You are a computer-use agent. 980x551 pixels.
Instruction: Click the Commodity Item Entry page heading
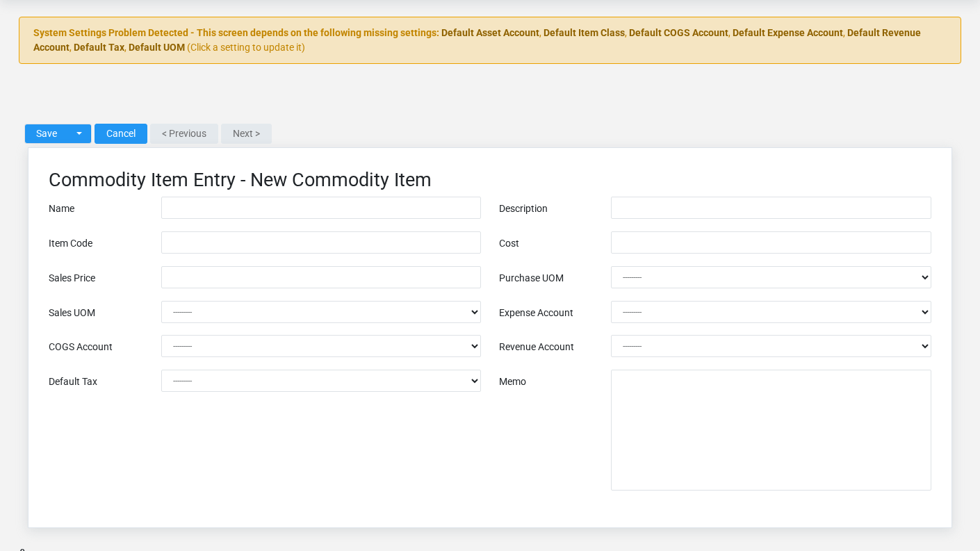click(x=240, y=180)
